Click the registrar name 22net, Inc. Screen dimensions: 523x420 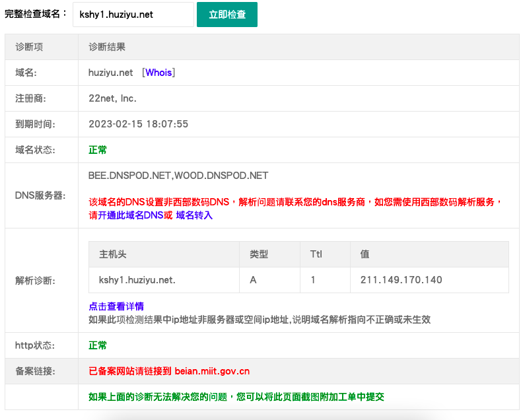112,98
